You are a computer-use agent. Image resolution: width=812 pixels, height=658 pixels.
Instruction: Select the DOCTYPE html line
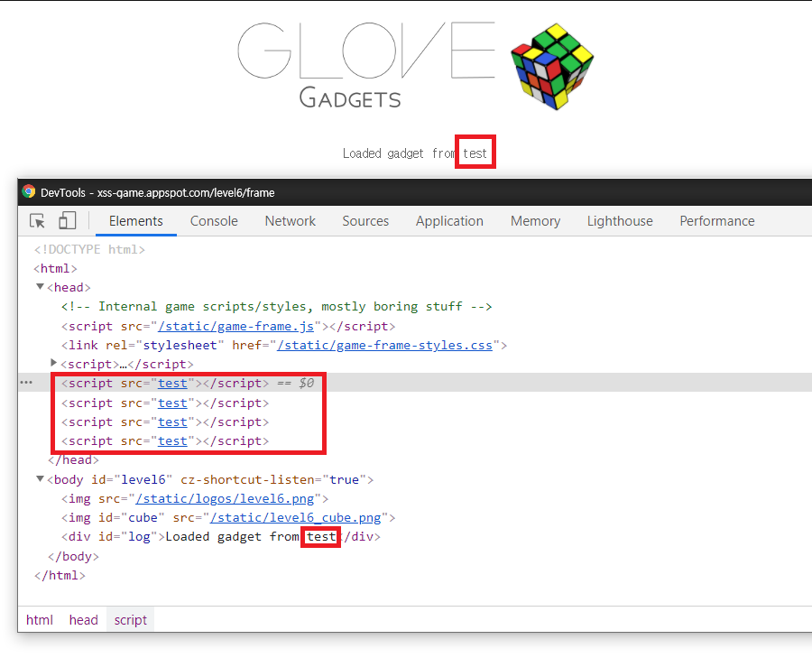click(x=89, y=250)
